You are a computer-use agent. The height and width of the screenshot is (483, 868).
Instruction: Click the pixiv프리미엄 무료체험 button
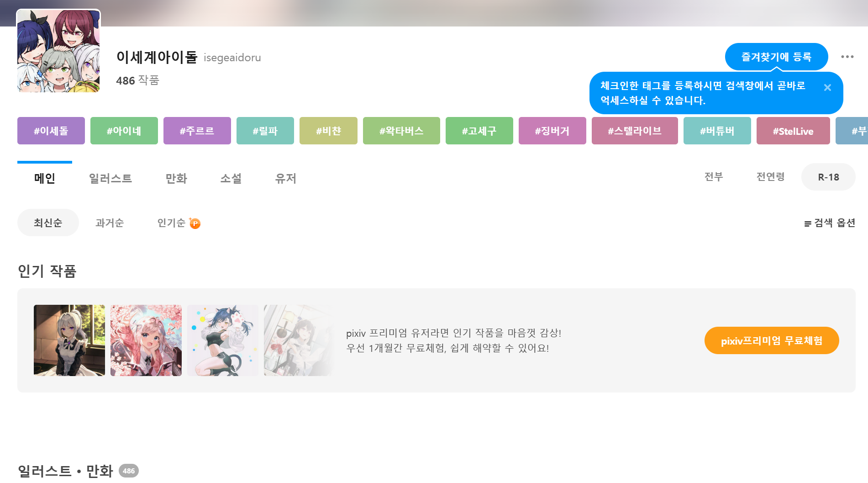772,340
